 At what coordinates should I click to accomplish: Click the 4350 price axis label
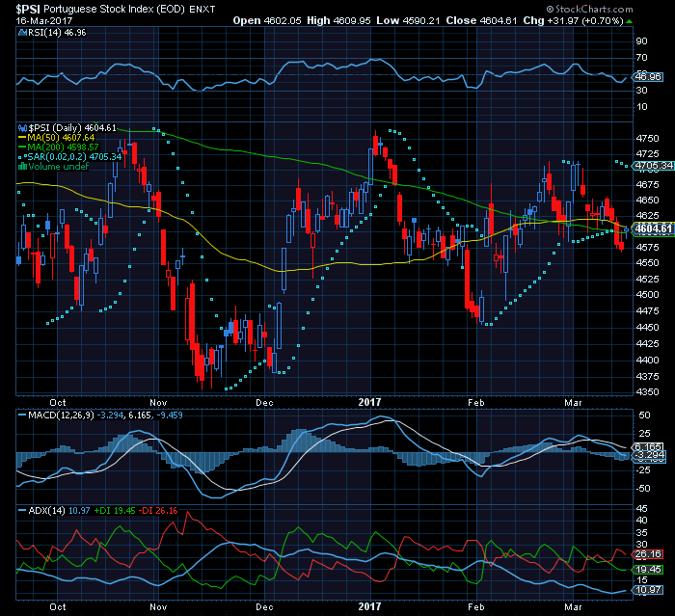click(x=647, y=392)
